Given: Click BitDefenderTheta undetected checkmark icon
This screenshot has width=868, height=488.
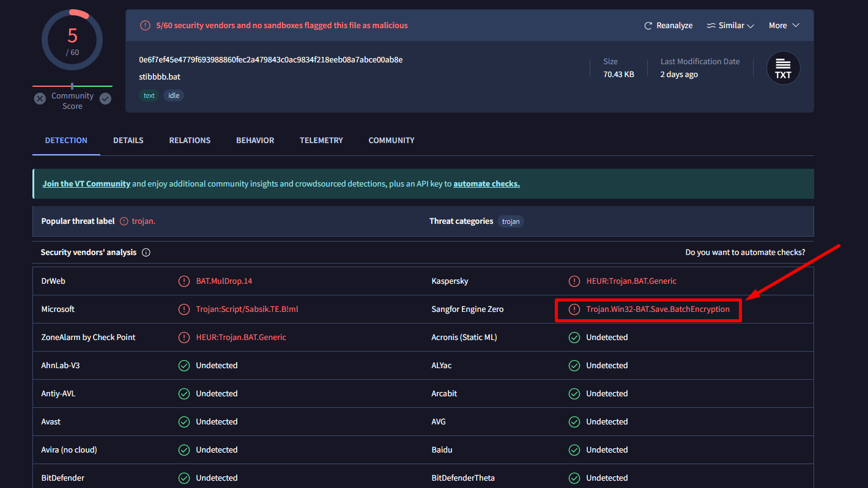Looking at the screenshot, I should coord(574,478).
